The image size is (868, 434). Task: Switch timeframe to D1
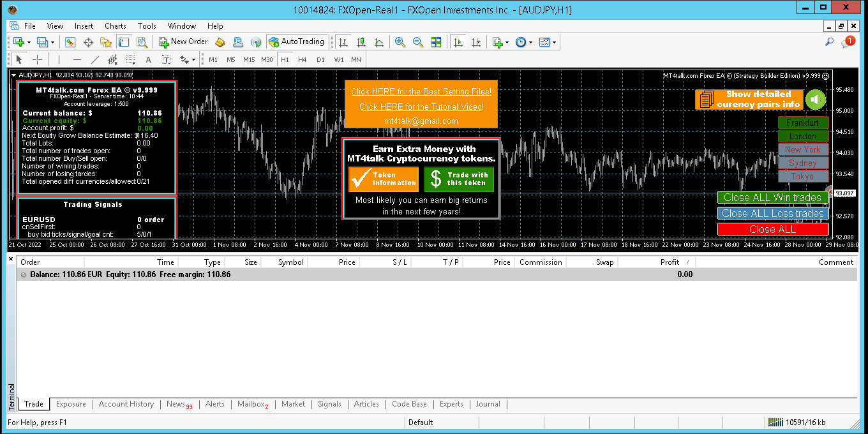[320, 59]
